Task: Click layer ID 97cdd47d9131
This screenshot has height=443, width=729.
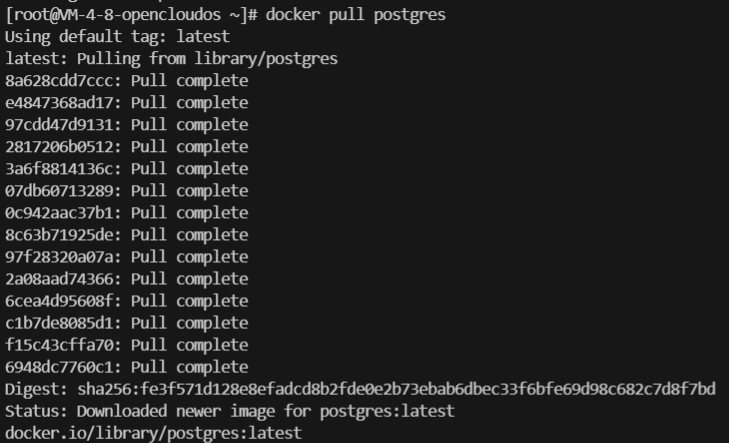Action: pos(63,124)
